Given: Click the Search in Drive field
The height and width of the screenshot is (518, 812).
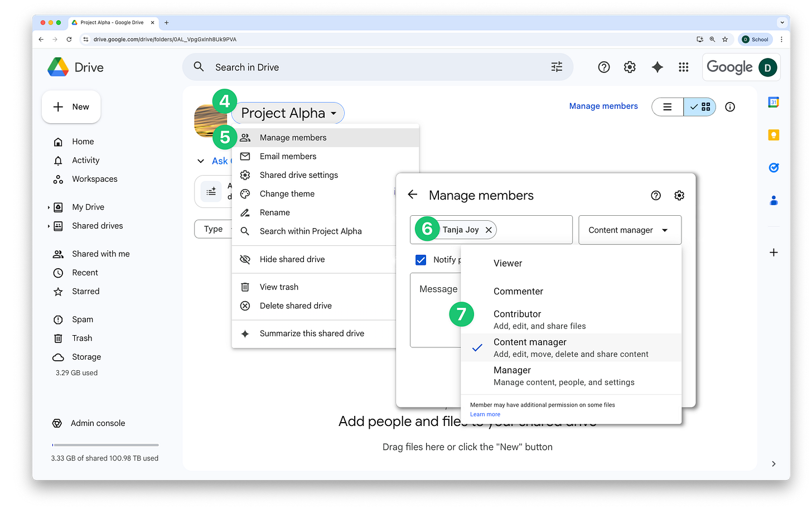Looking at the screenshot, I should click(378, 67).
